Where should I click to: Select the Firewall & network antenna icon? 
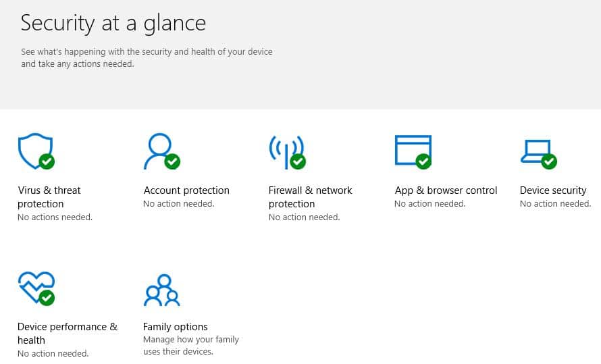pyautogui.click(x=287, y=152)
